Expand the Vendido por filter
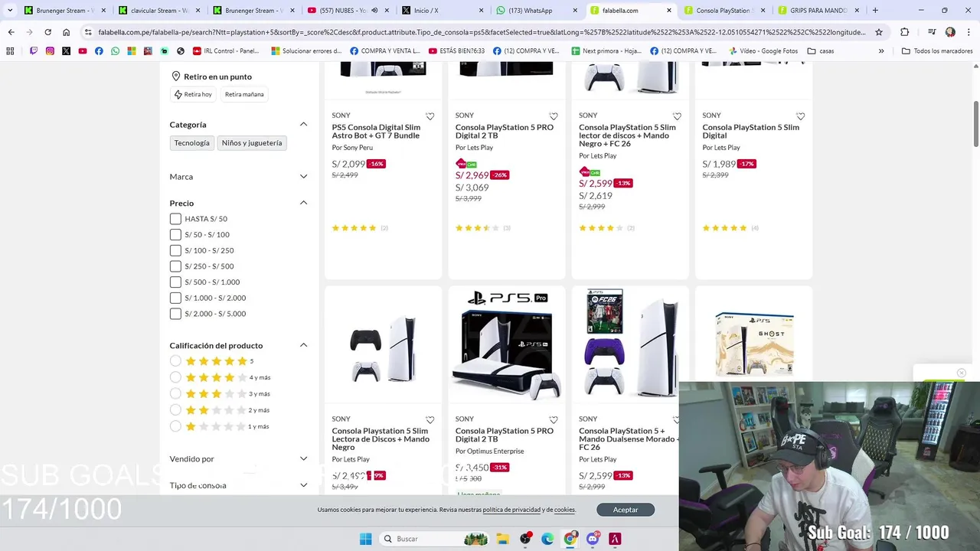 [303, 459]
